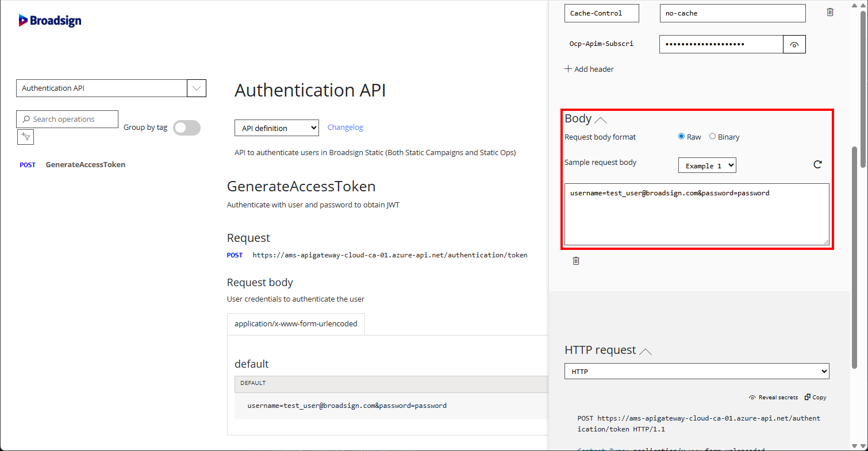The image size is (868, 451).
Task: Click the default sample body text
Action: pyautogui.click(x=347, y=406)
